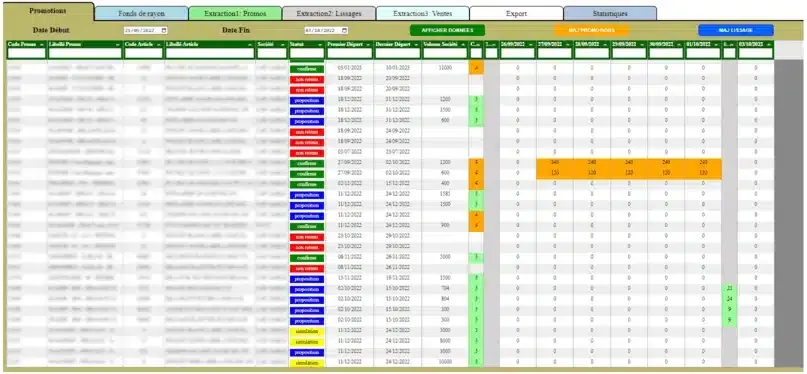The height and width of the screenshot is (374, 807).
Task: Select the 10/01/2023 Dernier Départ cell
Action: 397,68
